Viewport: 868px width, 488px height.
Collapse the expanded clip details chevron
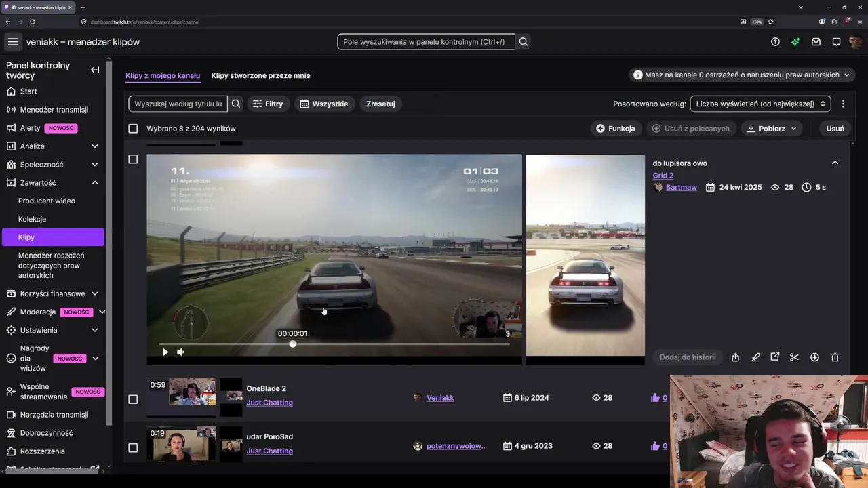tap(835, 163)
